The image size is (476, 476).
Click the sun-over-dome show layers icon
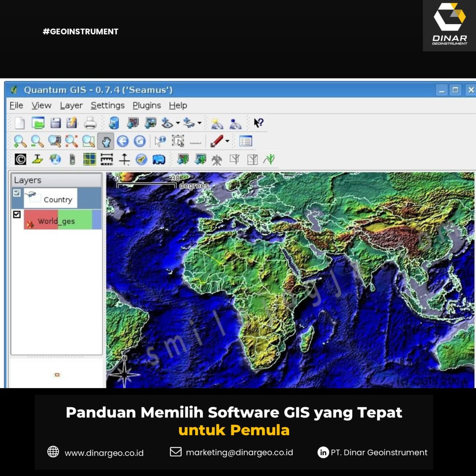pyautogui.click(x=217, y=123)
